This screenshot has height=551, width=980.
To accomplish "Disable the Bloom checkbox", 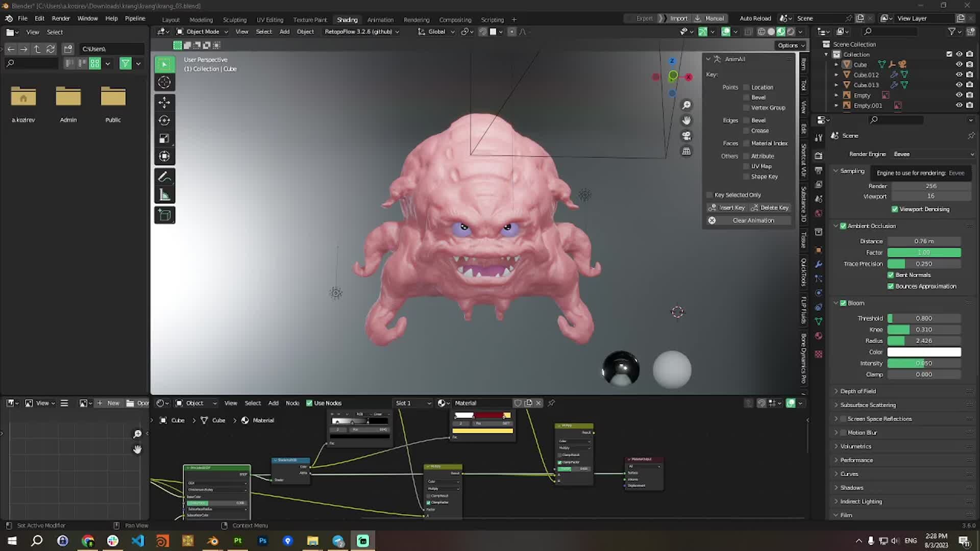I will pyautogui.click(x=843, y=303).
